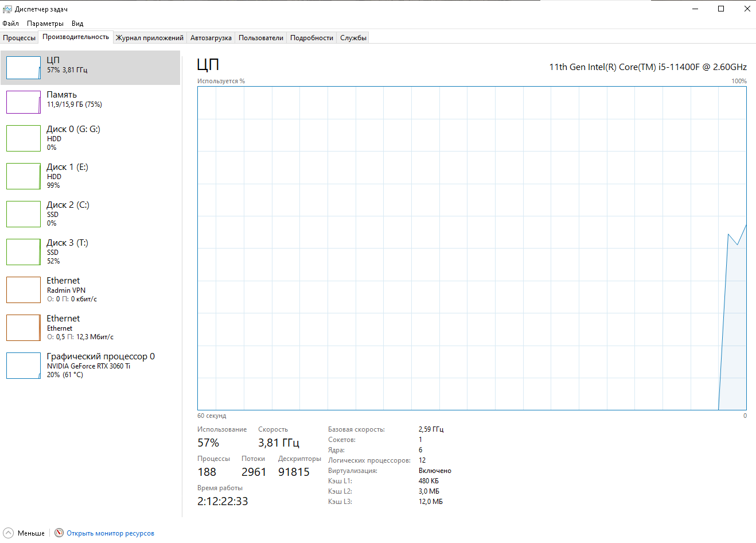This screenshot has height=543, width=756.
Task: Open Графический процессор 0 performance
Action: pos(100,365)
